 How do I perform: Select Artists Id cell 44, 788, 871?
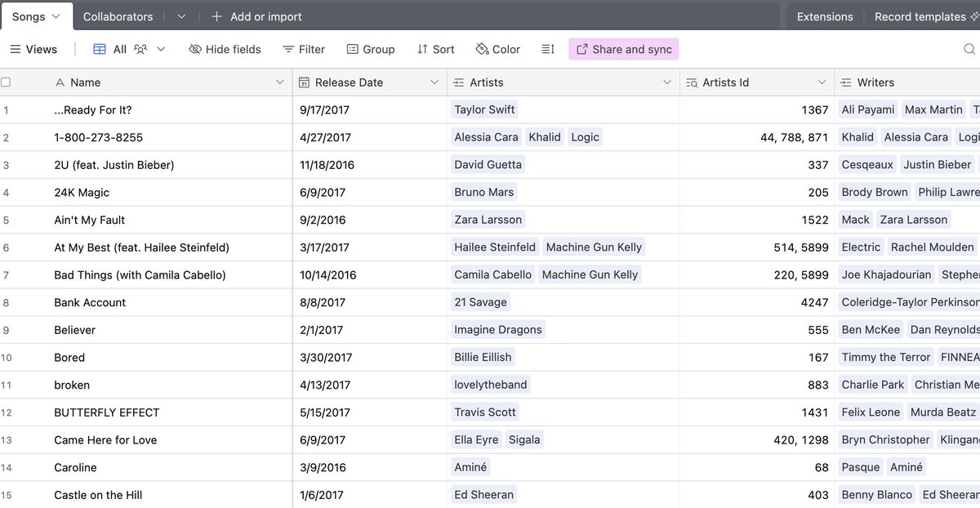(757, 137)
